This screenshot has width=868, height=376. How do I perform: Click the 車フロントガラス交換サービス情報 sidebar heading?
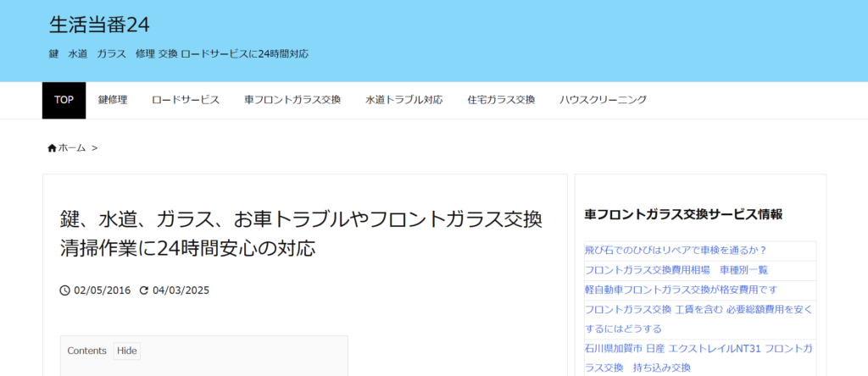(683, 214)
